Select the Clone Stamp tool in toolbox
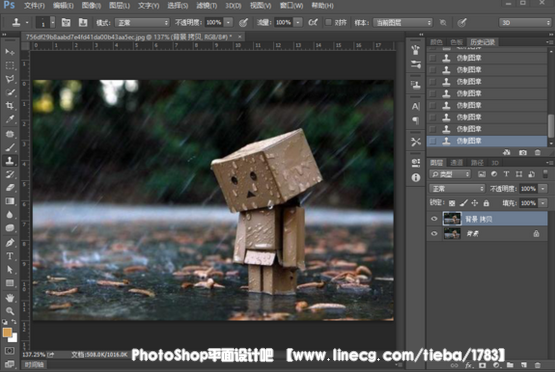This screenshot has height=372, width=555. pyautogui.click(x=10, y=161)
